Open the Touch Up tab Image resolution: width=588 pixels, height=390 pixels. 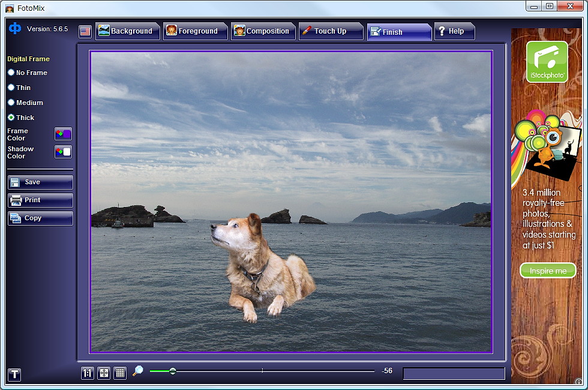click(331, 31)
